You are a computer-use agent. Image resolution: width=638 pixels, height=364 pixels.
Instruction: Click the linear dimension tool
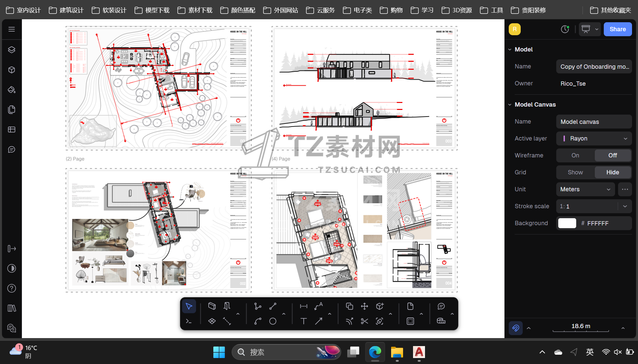(303, 306)
